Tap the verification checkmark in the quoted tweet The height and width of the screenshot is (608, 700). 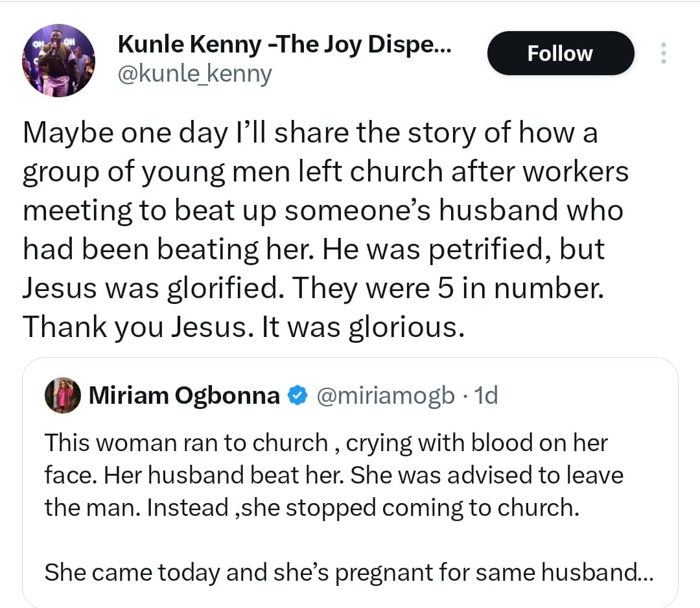[x=297, y=395]
